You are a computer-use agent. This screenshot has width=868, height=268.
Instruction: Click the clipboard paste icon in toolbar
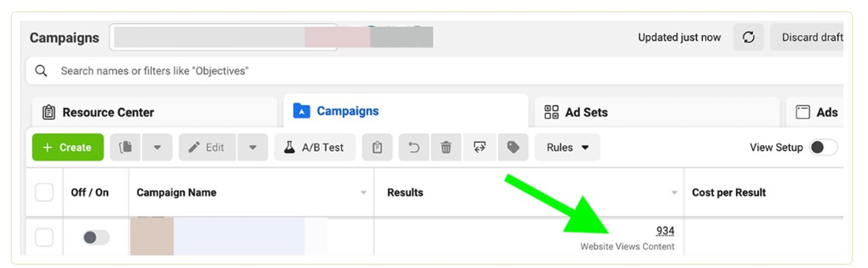click(377, 147)
